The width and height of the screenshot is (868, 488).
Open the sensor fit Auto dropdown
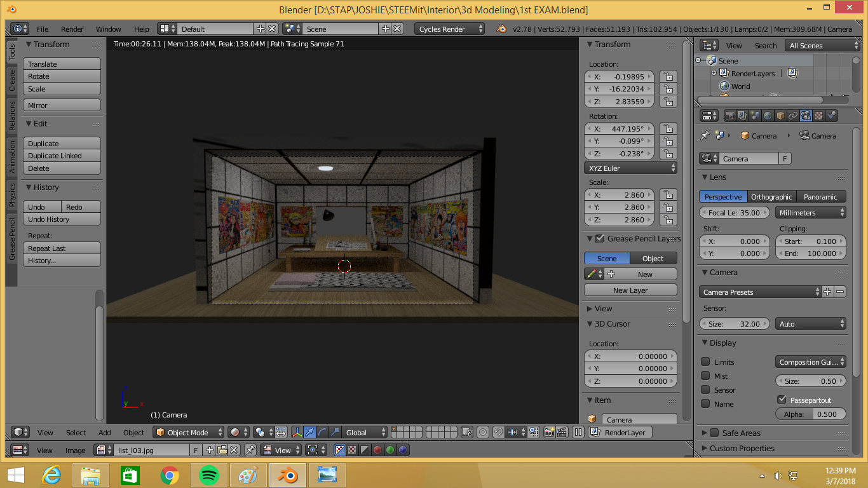click(811, 324)
